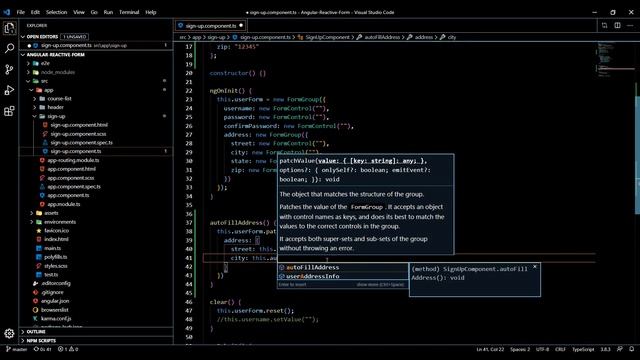Open the Manage gear menu

coord(9,333)
